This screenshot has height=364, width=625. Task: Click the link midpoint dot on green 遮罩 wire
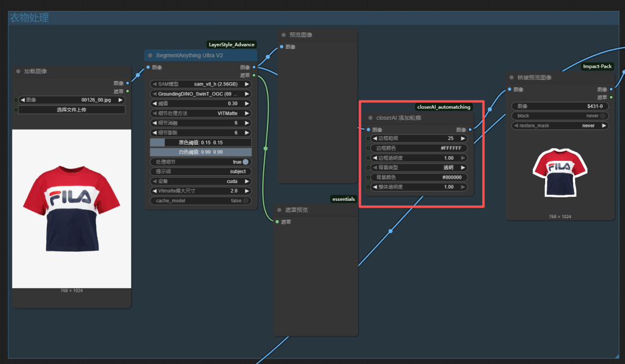coord(266,149)
